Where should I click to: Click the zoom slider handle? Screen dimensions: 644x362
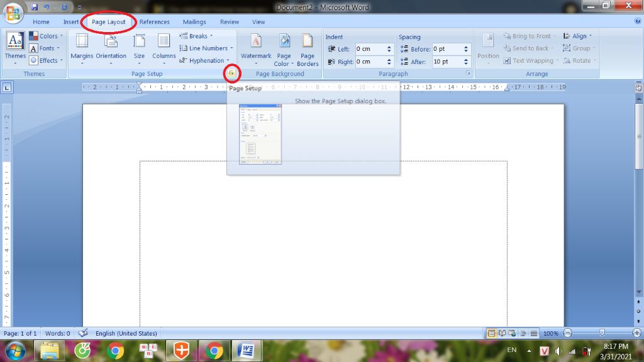tap(602, 333)
